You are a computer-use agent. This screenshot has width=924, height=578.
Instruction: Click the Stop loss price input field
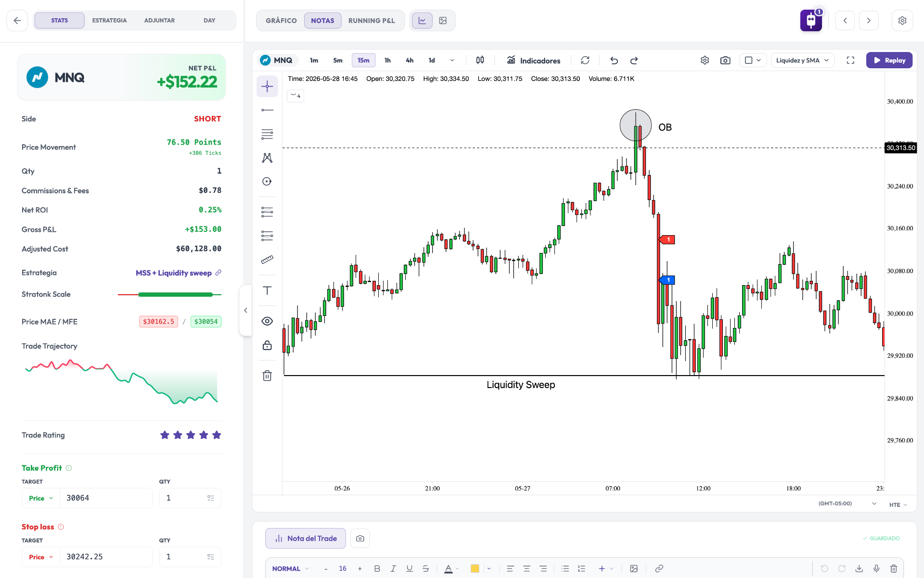106,557
